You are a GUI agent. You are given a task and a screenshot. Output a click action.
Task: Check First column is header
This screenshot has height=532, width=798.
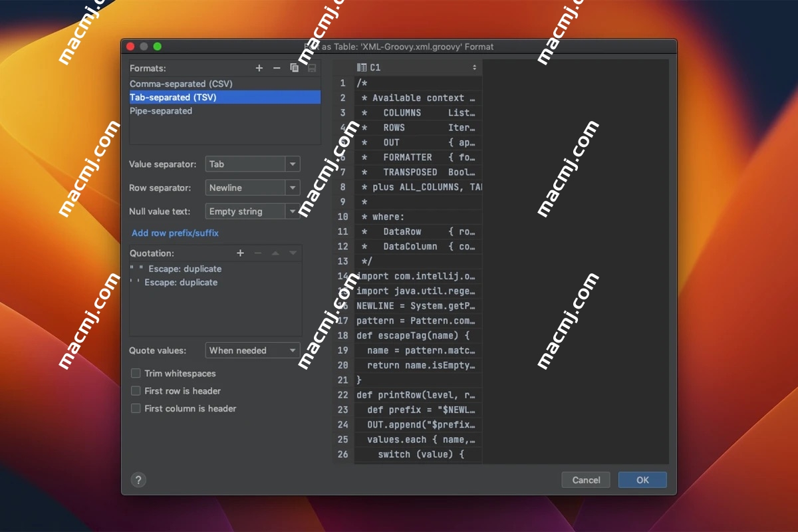click(136, 408)
